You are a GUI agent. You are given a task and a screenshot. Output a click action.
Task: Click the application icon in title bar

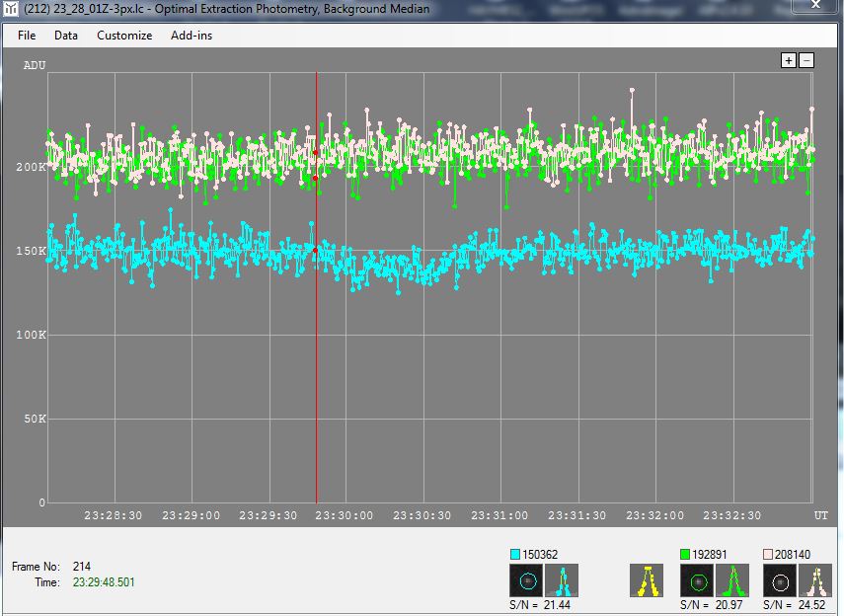point(11,9)
